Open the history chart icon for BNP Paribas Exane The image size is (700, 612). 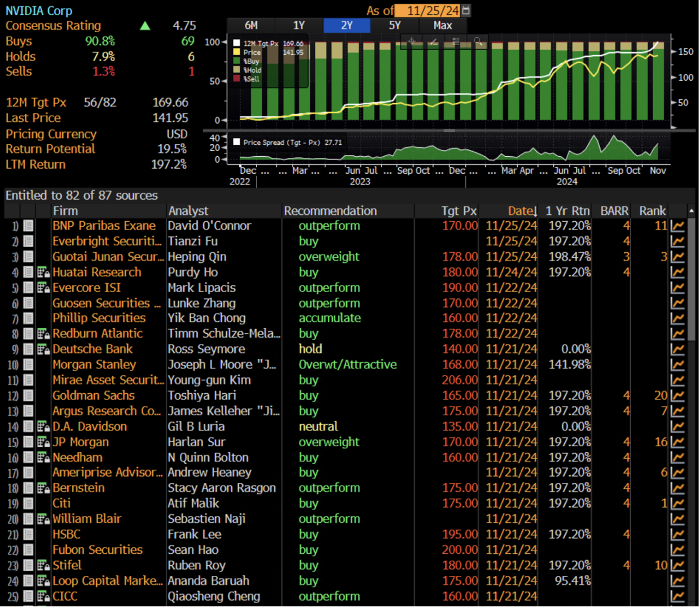[x=677, y=226]
